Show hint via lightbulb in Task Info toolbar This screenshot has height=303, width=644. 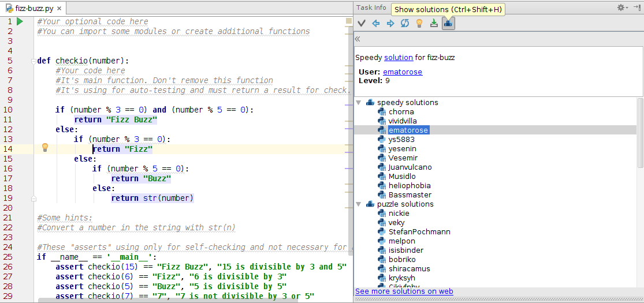[419, 24]
